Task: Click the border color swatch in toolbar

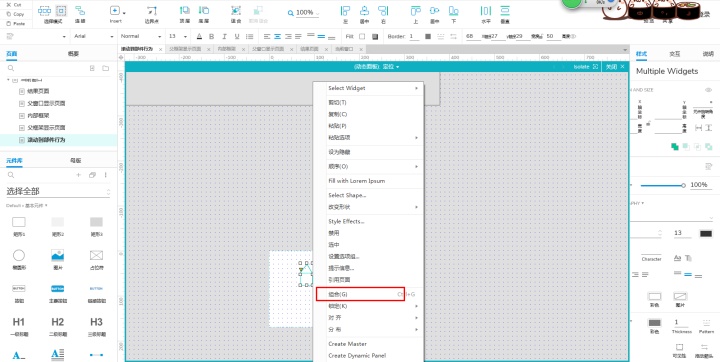Action: point(428,36)
